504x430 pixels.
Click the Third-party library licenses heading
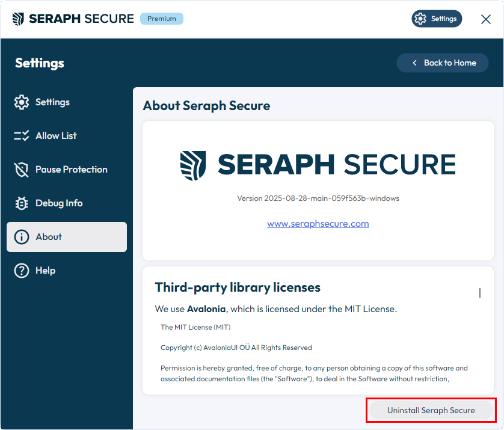click(x=238, y=287)
